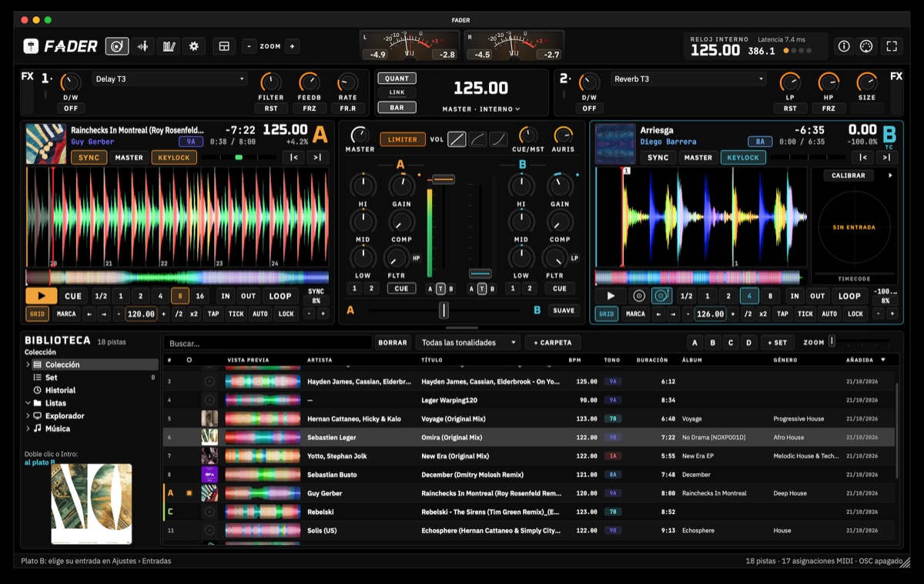
Task: Open the Set list in the sidebar
Action: pyautogui.click(x=52, y=378)
